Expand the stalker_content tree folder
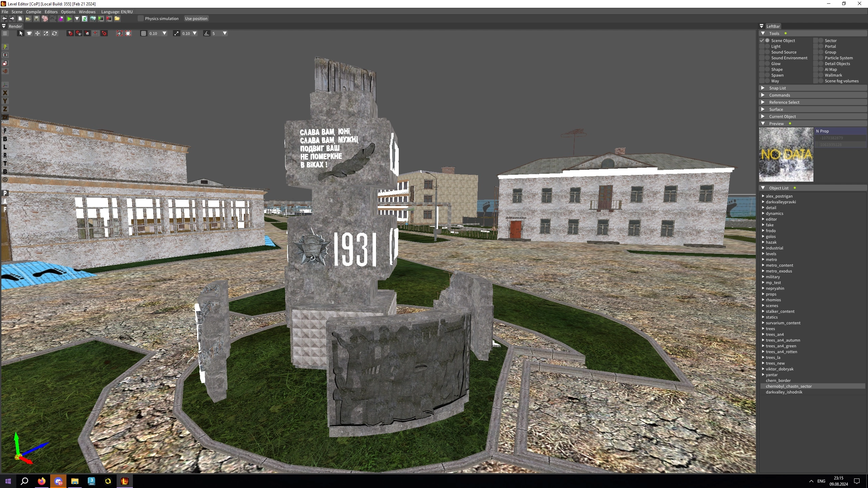This screenshot has width=868, height=488. tap(763, 311)
